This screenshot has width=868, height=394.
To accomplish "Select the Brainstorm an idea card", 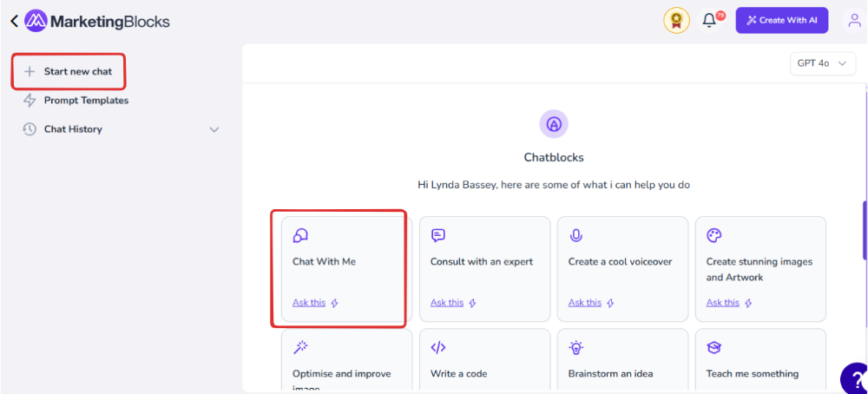I will pos(622,359).
